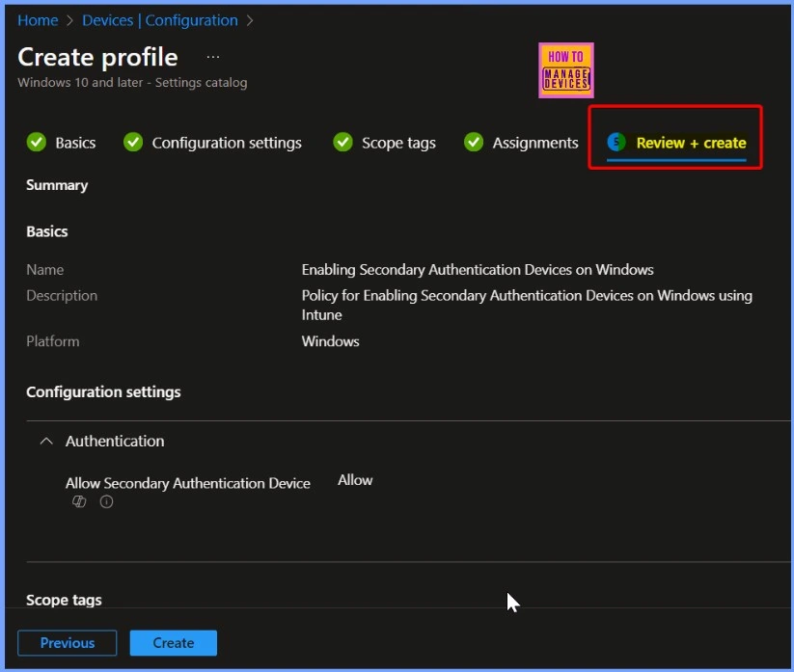Open the Scope tags step tab
794x672 pixels.
[398, 143]
